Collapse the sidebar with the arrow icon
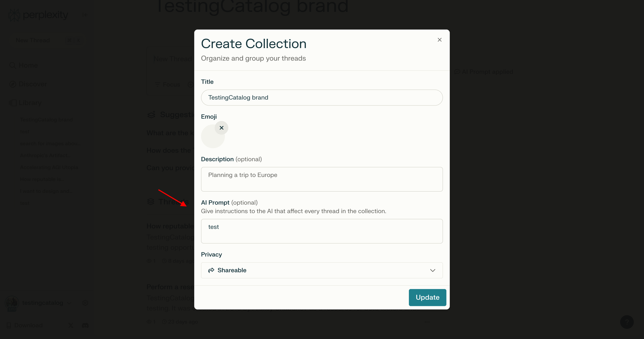The height and width of the screenshot is (339, 644). (85, 15)
